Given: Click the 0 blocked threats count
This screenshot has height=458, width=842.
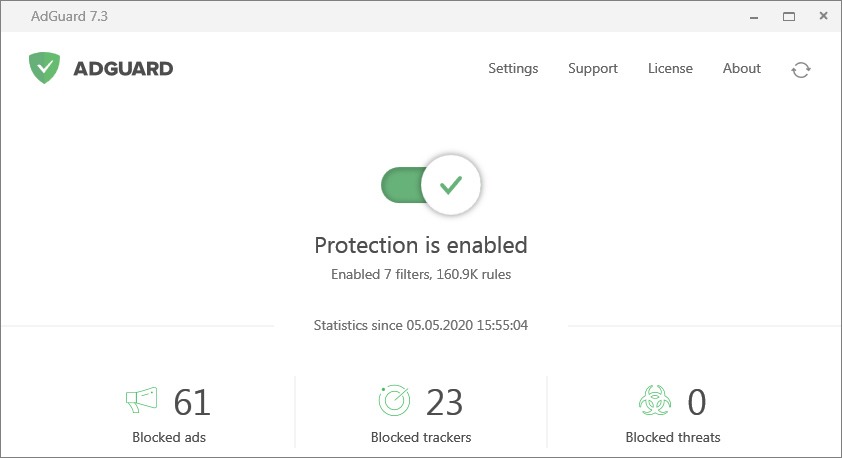Looking at the screenshot, I should pyautogui.click(x=696, y=402).
